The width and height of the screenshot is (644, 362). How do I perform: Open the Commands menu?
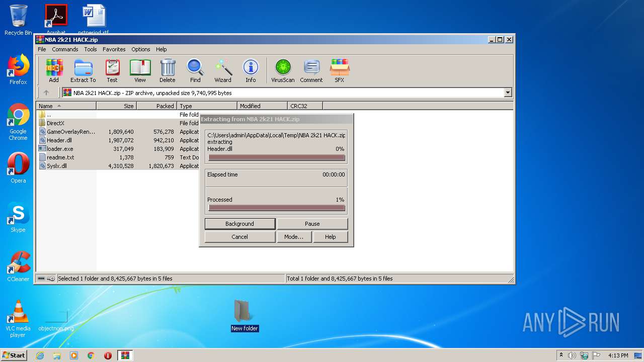[65, 49]
